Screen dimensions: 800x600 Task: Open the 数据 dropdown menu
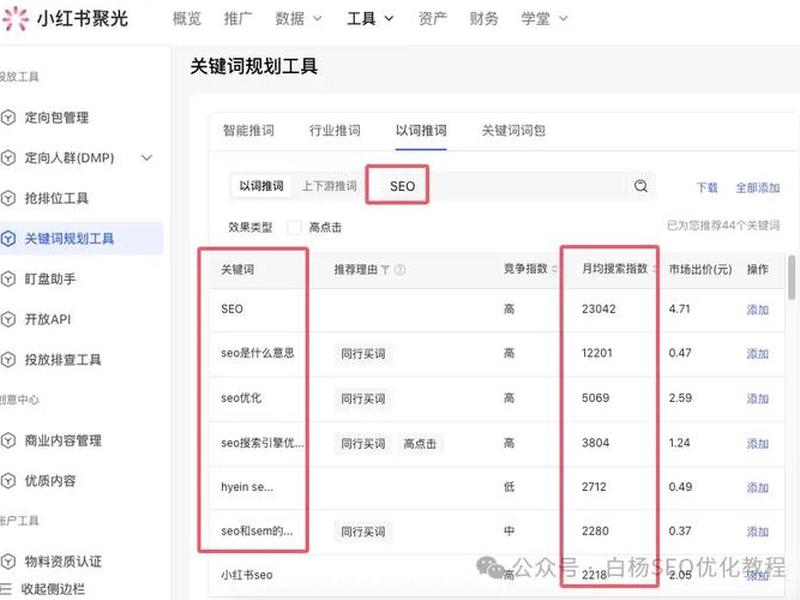298,19
